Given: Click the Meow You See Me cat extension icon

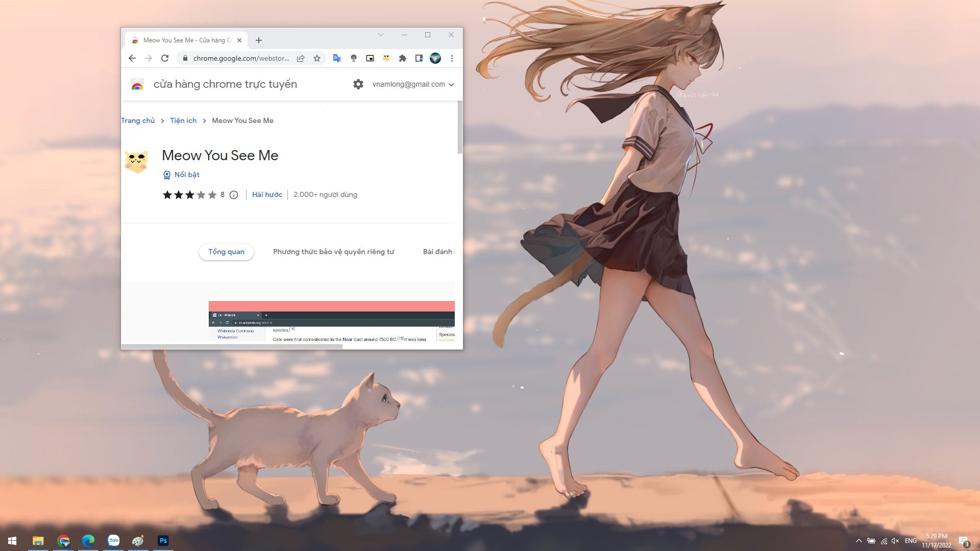Looking at the screenshot, I should (x=386, y=58).
